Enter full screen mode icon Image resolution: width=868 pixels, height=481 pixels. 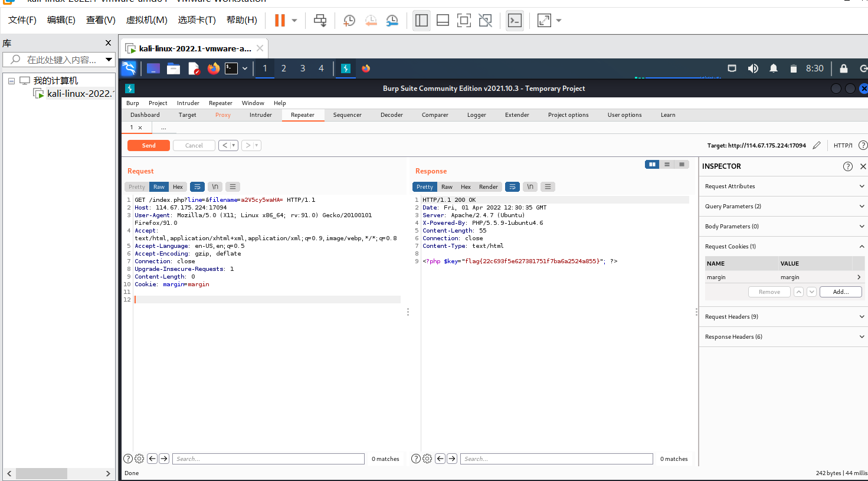(x=464, y=21)
